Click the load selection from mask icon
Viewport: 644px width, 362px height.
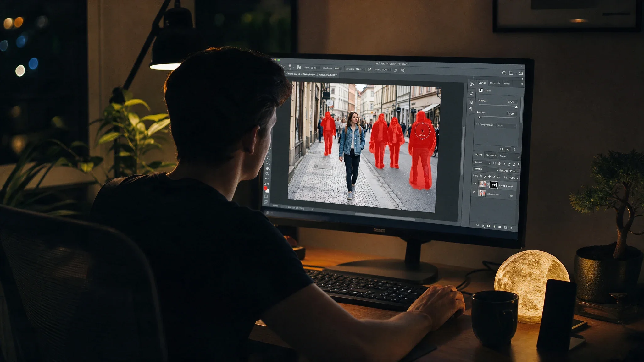pos(502,149)
